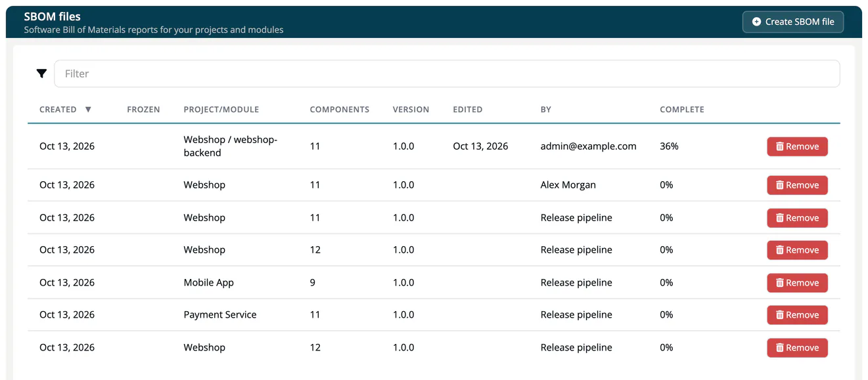This screenshot has width=868, height=380.
Task: Click the 36% complete value
Action: point(669,146)
